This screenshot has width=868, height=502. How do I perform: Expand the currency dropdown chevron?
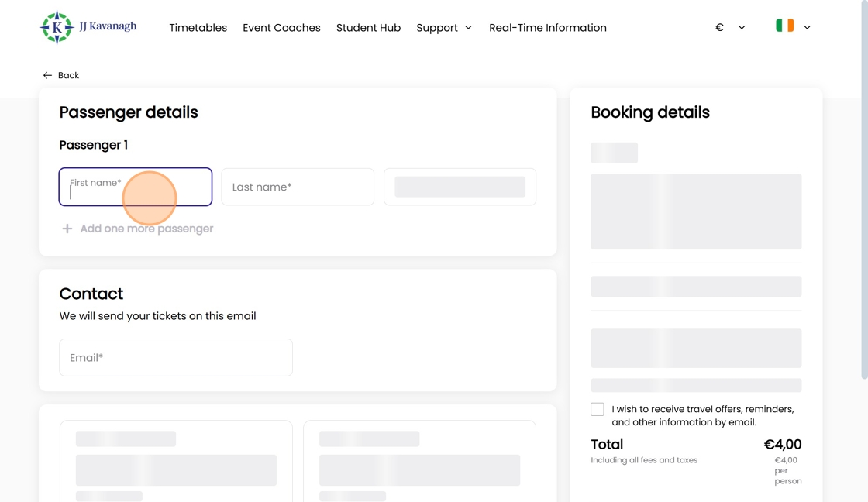click(742, 27)
